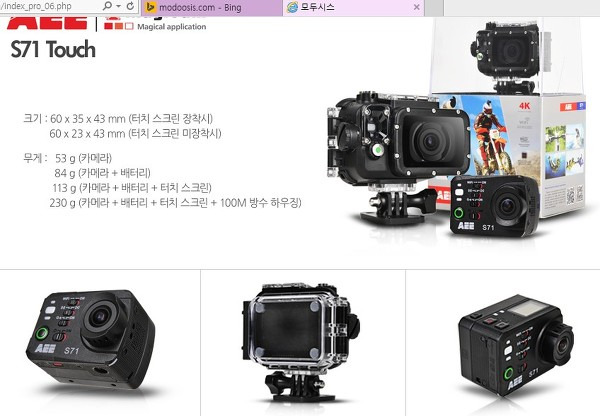The height and width of the screenshot is (416, 600).
Task: Click the Bing favicon on the tab
Action: click(150, 7)
